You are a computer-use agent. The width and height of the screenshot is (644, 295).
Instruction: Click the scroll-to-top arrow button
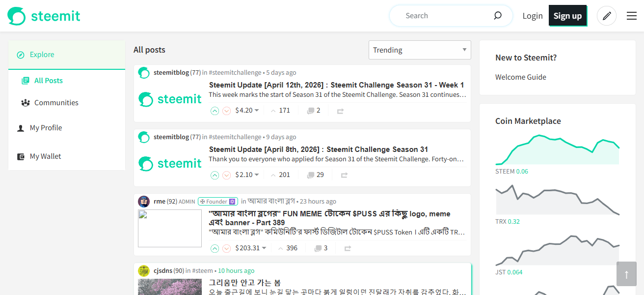click(626, 274)
